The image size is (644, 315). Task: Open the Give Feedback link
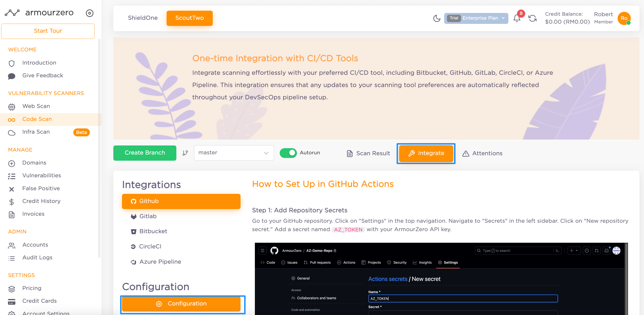point(43,76)
